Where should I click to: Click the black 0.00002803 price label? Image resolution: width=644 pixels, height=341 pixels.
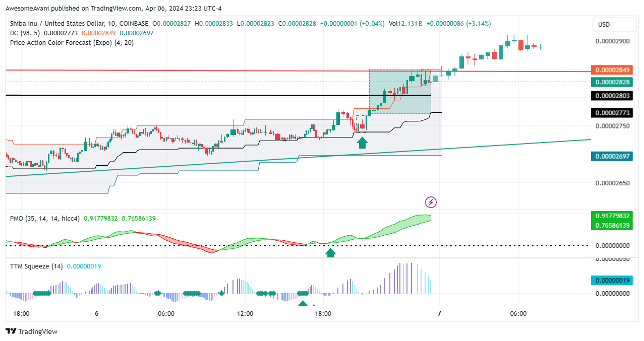coord(611,95)
